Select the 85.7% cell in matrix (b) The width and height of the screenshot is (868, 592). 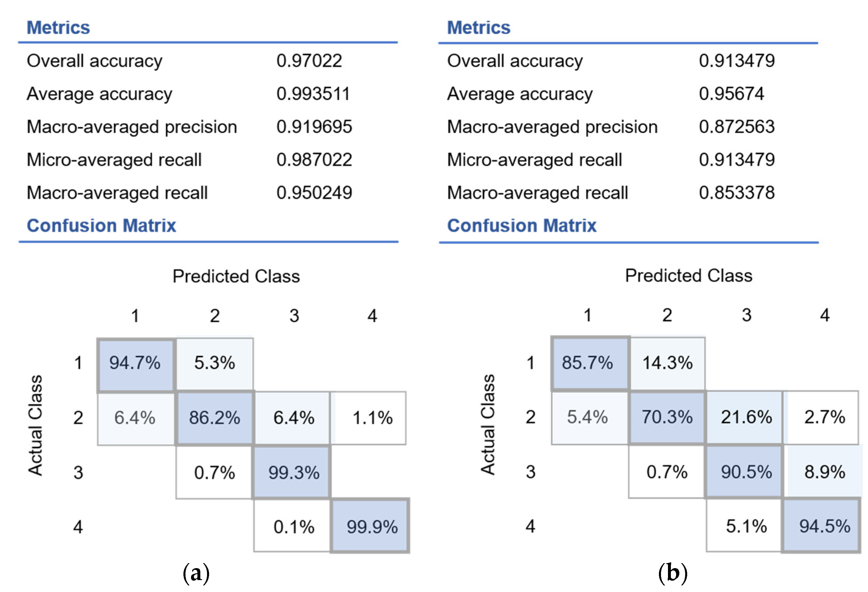pyautogui.click(x=589, y=363)
